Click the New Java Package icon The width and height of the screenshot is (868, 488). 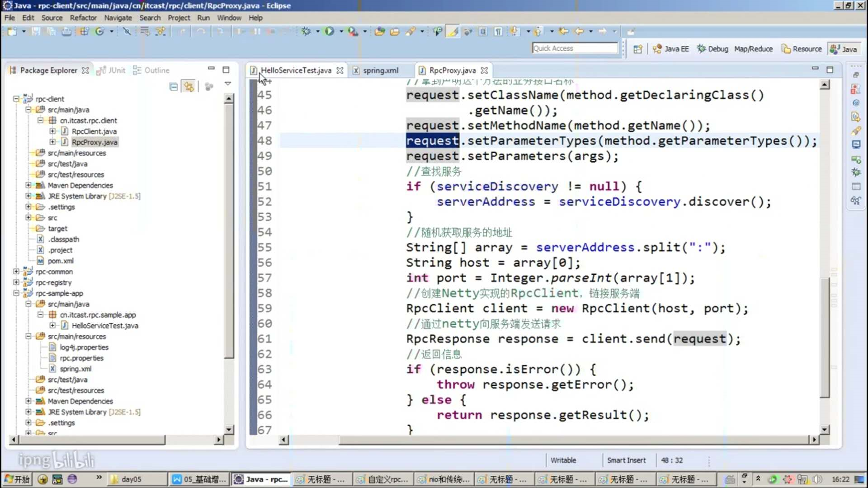[84, 32]
